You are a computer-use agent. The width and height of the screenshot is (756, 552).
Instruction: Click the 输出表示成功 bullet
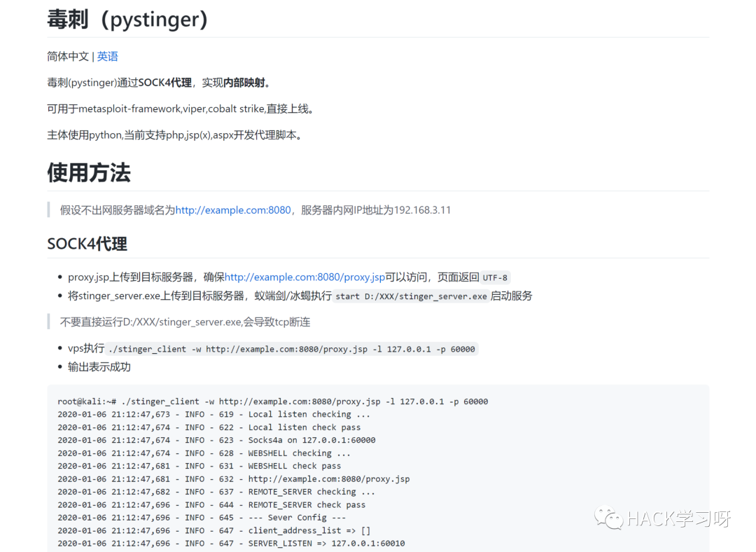click(99, 366)
